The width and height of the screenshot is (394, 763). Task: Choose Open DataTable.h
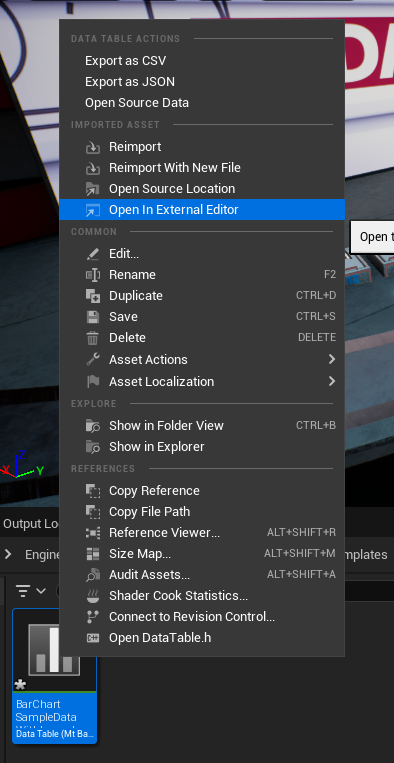point(202,638)
